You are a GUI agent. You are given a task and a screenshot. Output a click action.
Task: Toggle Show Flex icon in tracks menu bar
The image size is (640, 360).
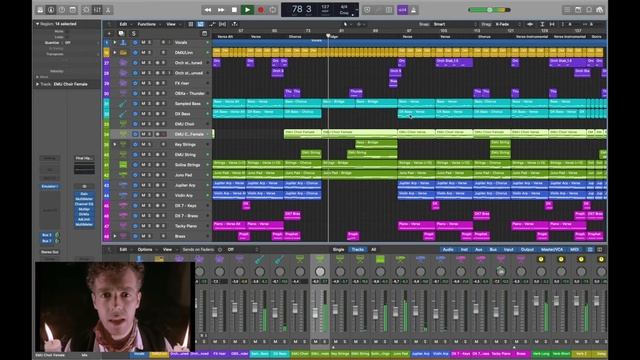222,24
